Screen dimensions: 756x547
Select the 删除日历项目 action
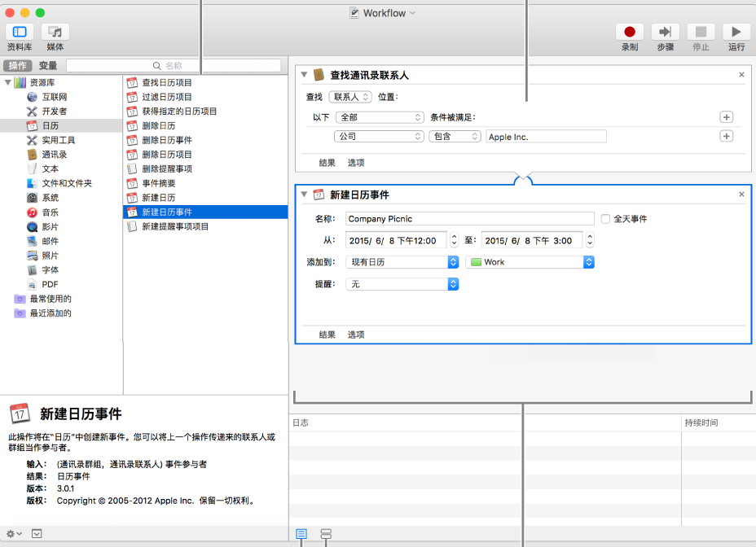tap(167, 155)
